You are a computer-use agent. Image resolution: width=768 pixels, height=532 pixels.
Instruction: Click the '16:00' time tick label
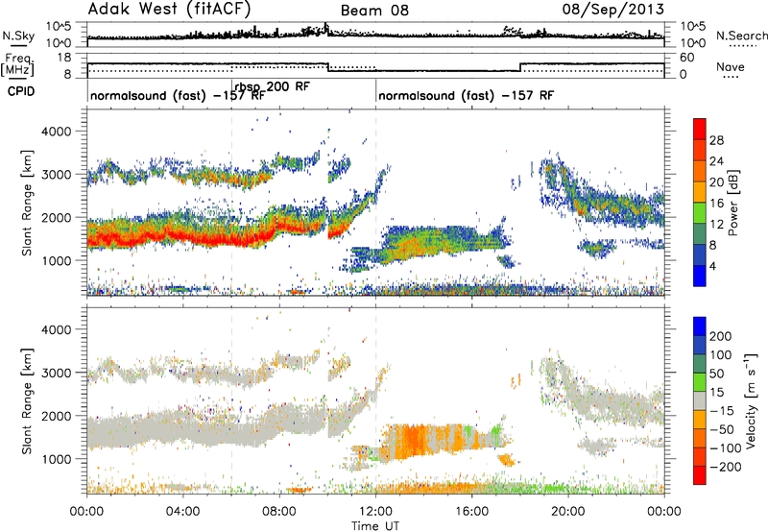471,512
